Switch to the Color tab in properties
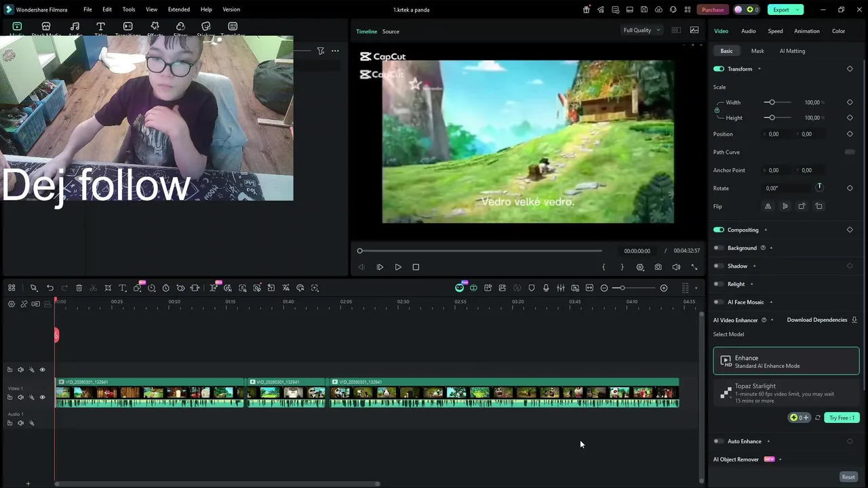868x488 pixels. (x=839, y=31)
